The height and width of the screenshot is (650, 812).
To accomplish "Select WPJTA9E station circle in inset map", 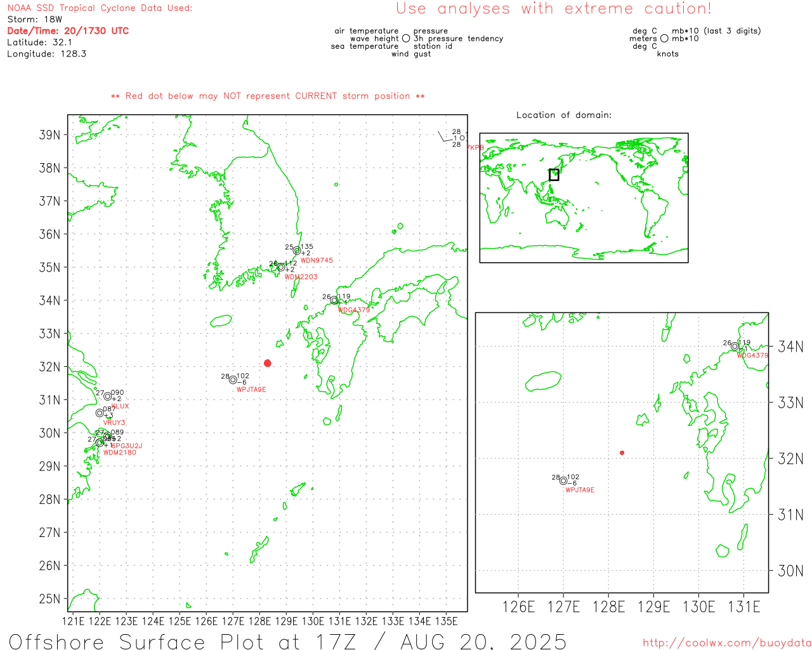I will (x=563, y=481).
